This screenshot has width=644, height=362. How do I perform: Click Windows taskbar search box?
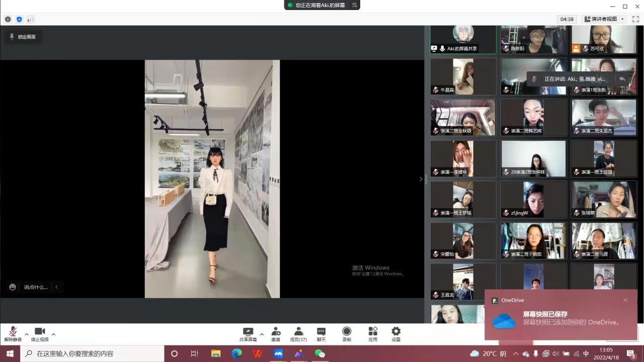pos(93,353)
